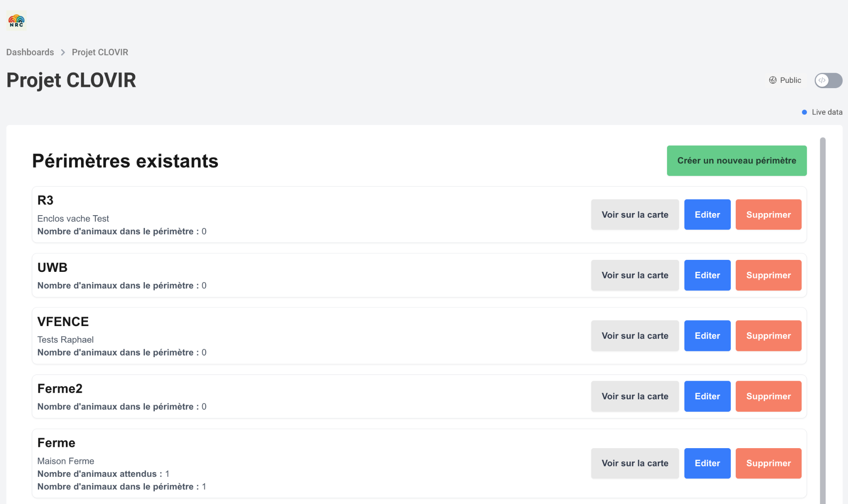Click the vertical scrollbar of perimeter list
The height and width of the screenshot is (504, 848).
point(822,319)
